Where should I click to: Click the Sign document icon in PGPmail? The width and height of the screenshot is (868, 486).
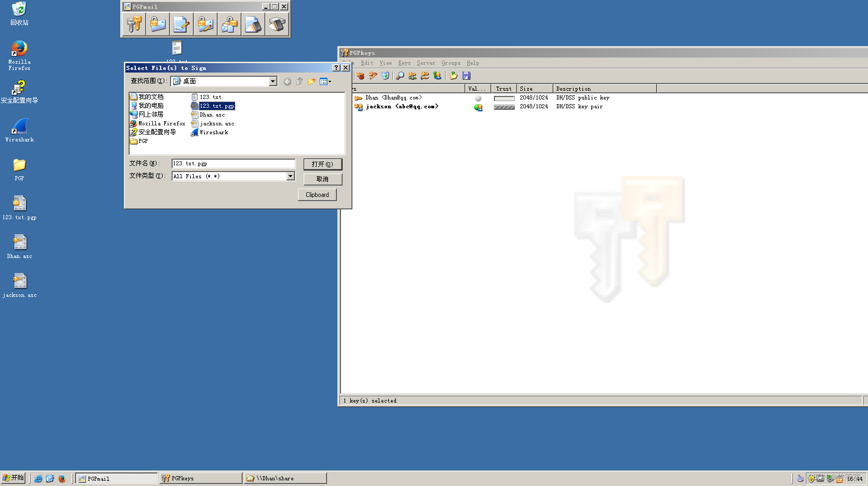[x=182, y=24]
